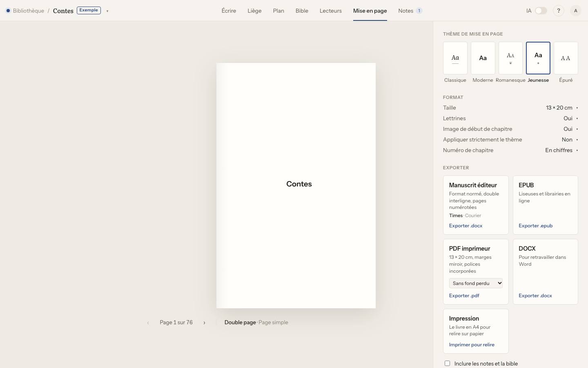
Task: Open Numéro de chapitre dropdown
Action: (x=561, y=150)
